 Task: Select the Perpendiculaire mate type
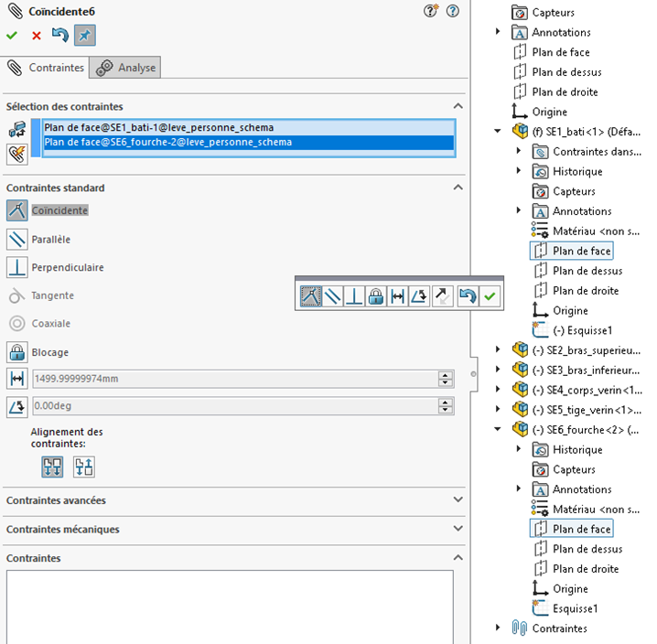pyautogui.click(x=55, y=267)
